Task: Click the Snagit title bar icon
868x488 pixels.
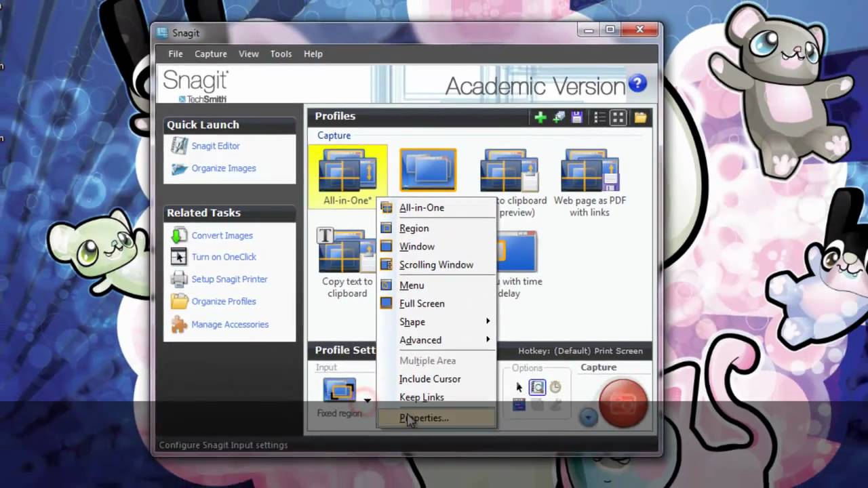Action: coord(163,33)
